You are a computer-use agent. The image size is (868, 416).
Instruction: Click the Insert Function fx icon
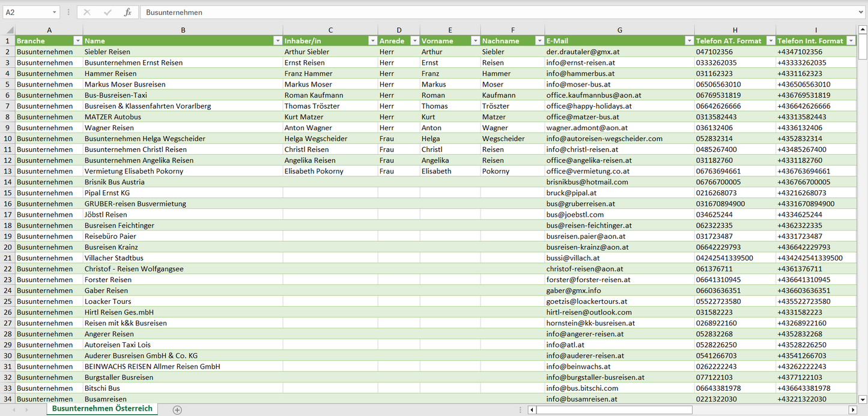127,12
